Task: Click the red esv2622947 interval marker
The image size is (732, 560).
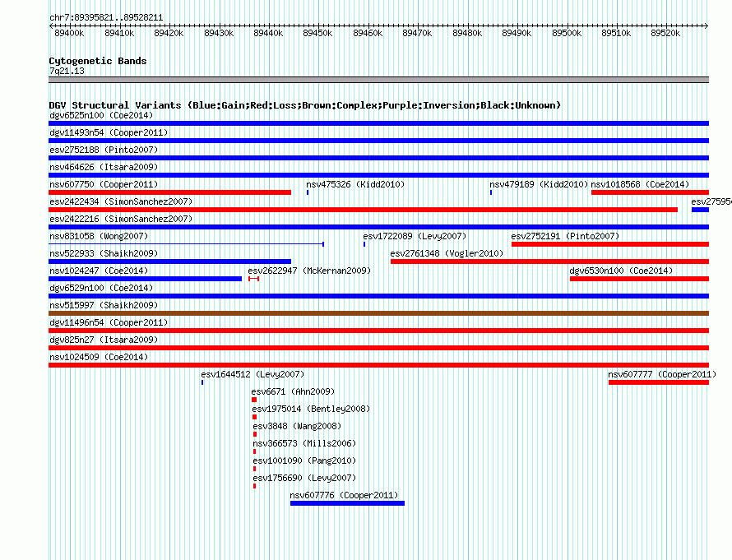Action: click(253, 279)
